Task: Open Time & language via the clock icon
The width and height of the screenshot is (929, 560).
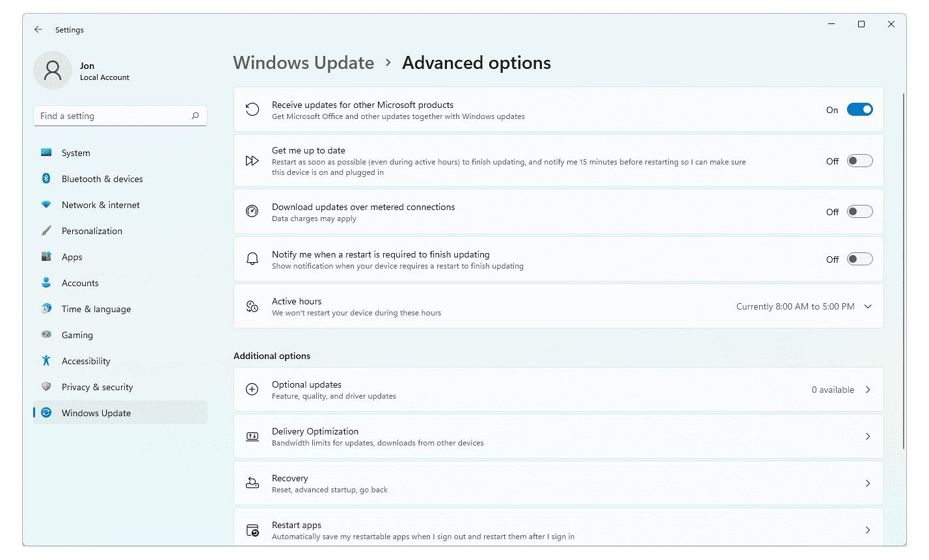Action: click(x=46, y=309)
